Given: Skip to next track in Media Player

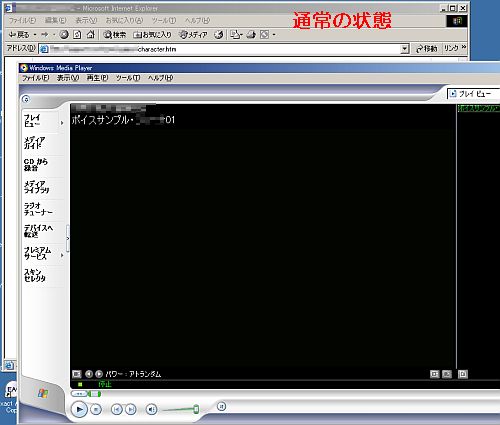Looking at the screenshot, I should [131, 409].
